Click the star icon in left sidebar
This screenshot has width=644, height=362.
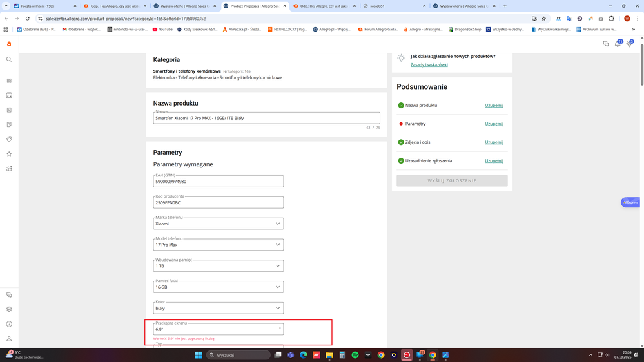pos(9,154)
